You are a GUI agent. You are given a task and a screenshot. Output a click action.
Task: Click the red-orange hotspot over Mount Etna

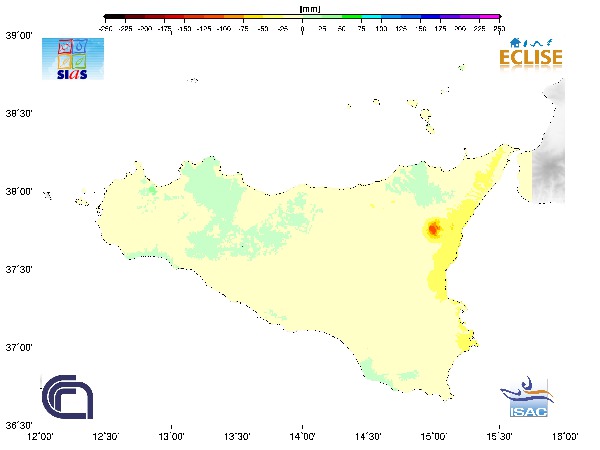433,229
